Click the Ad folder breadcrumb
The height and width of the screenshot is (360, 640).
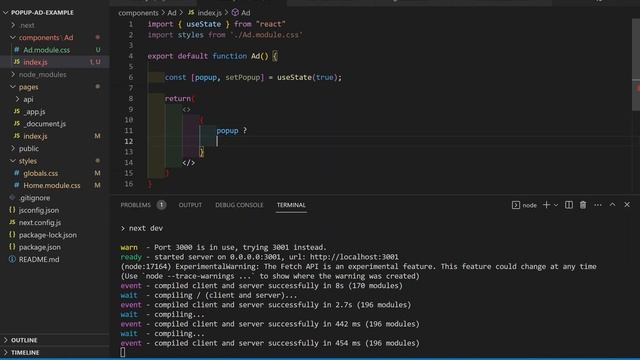tap(172, 13)
